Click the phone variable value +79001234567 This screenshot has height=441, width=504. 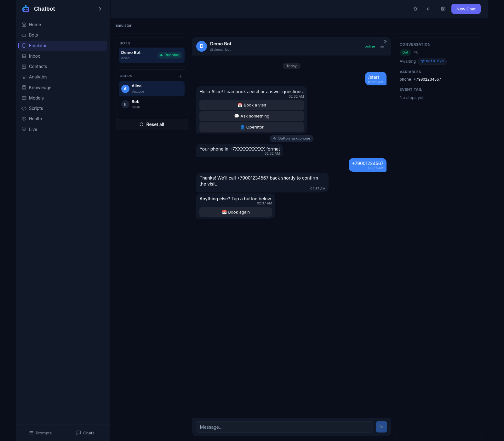coord(427,79)
